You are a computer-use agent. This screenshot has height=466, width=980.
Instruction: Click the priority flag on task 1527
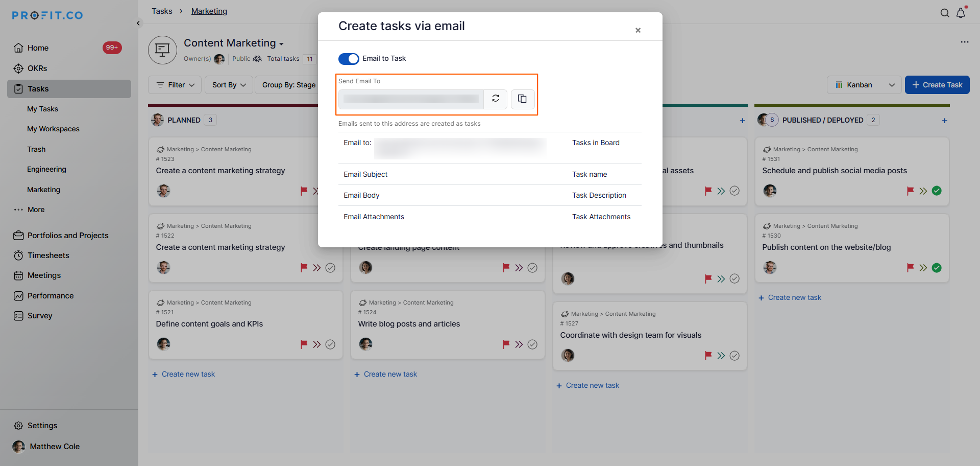(708, 356)
